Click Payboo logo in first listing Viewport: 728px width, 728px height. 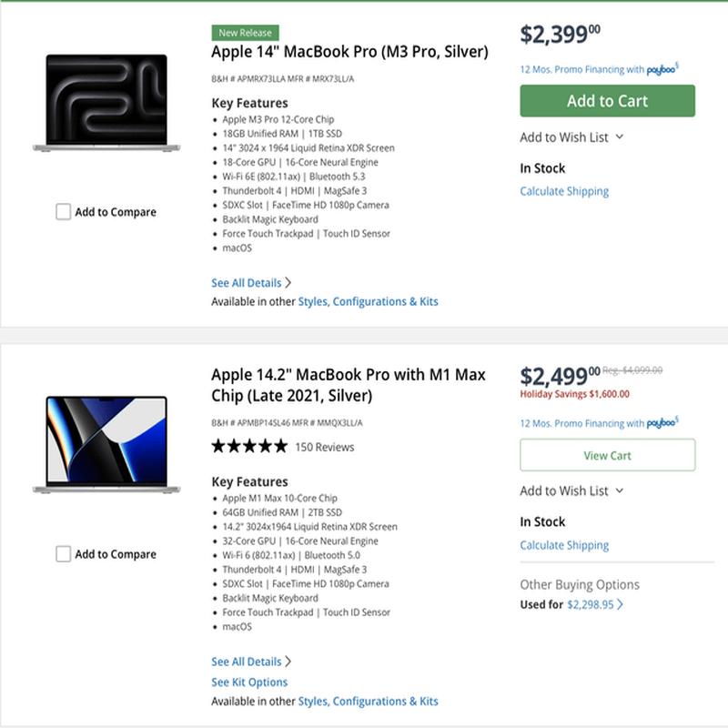662,69
